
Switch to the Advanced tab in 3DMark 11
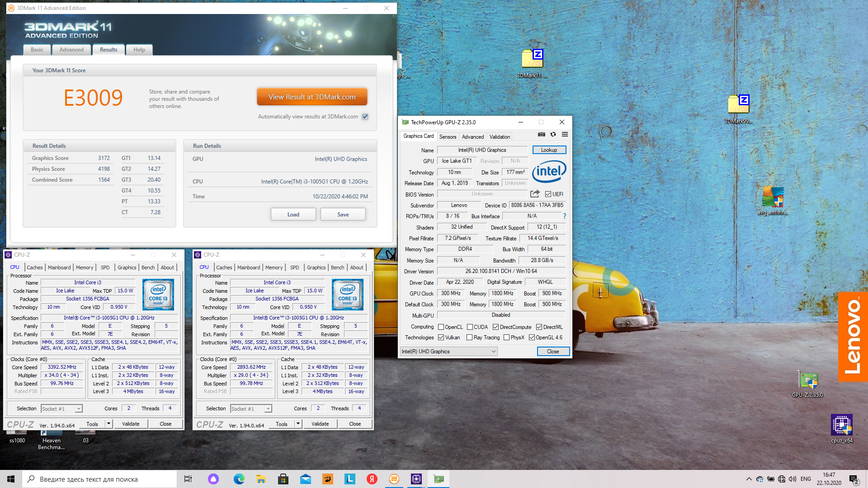(71, 50)
